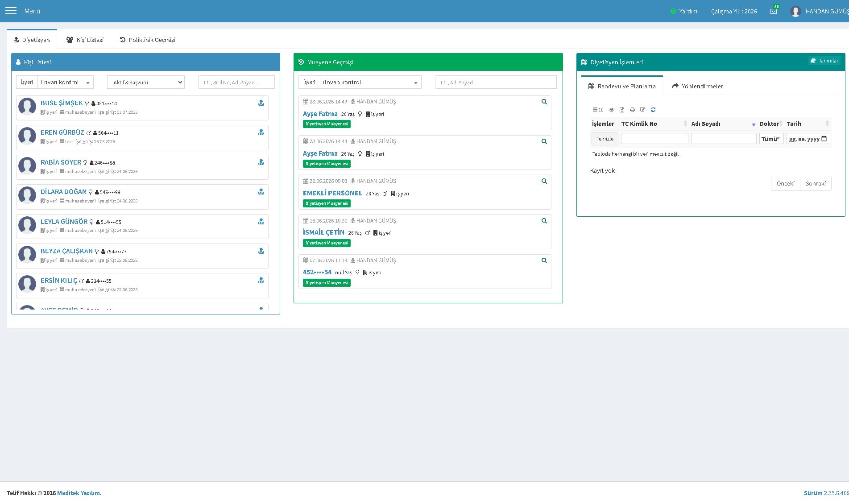Open Aktif & Başvuru status dropdown
This screenshot has width=849, height=504.
146,82
